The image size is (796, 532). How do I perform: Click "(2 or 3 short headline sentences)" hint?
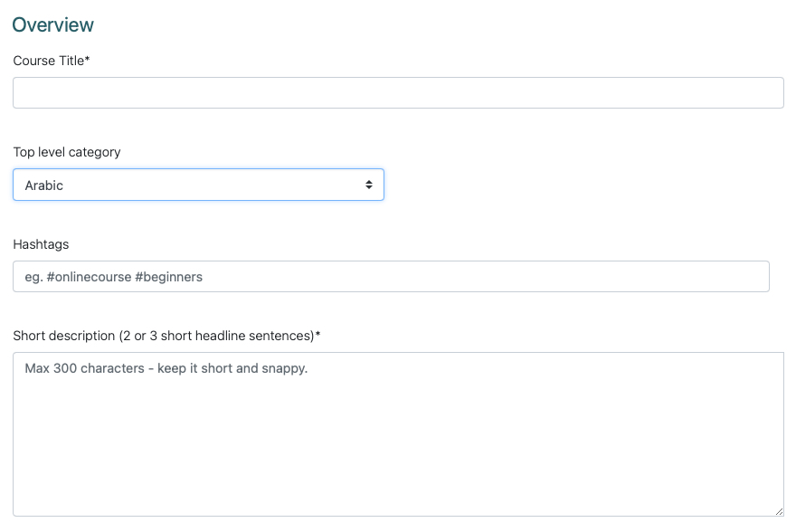coord(215,336)
